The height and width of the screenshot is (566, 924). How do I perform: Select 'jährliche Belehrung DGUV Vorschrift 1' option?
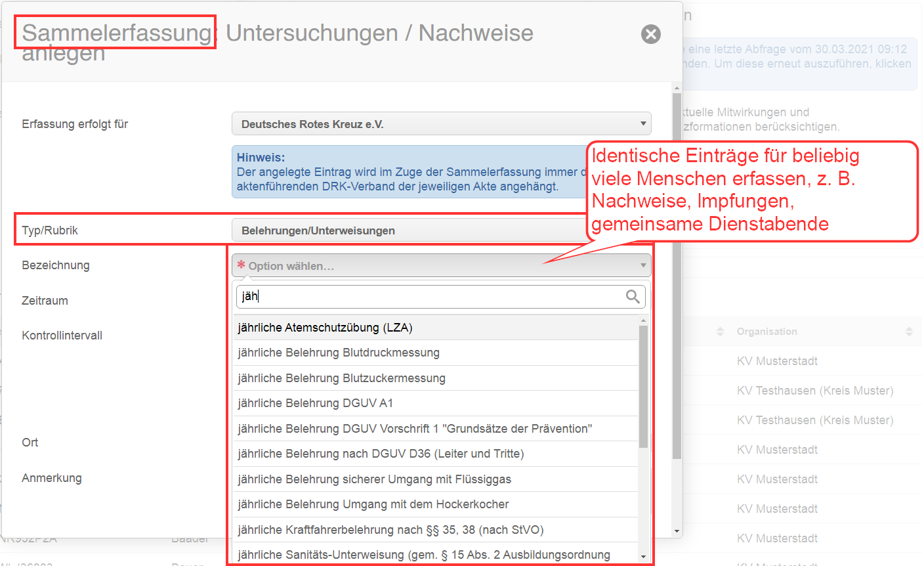(x=436, y=429)
